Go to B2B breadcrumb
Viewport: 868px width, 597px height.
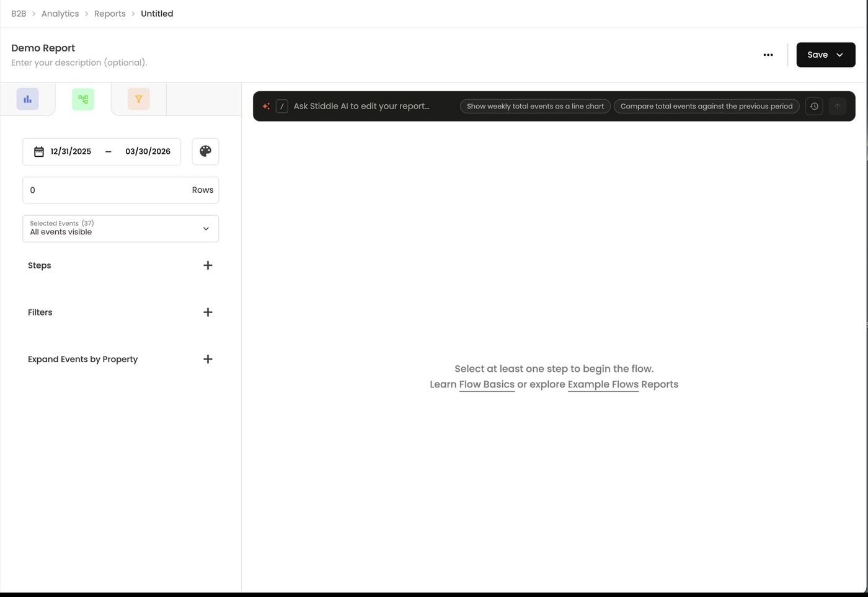click(x=19, y=14)
